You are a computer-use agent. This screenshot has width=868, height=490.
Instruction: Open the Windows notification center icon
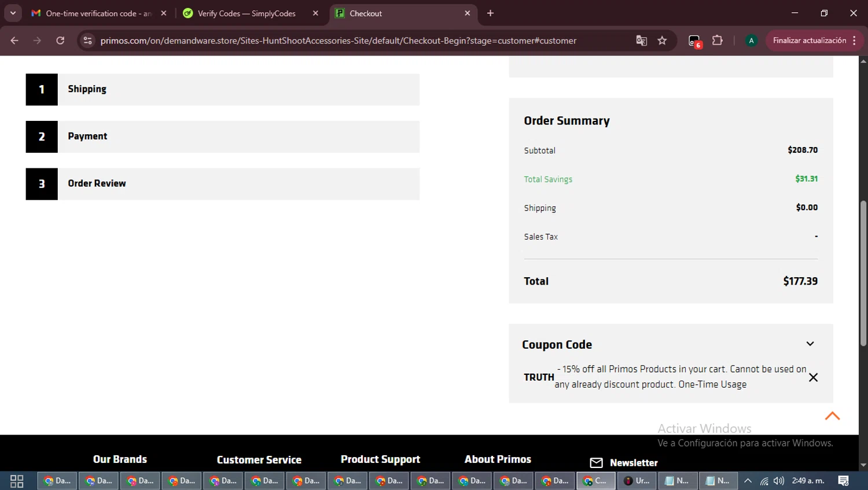tap(843, 481)
